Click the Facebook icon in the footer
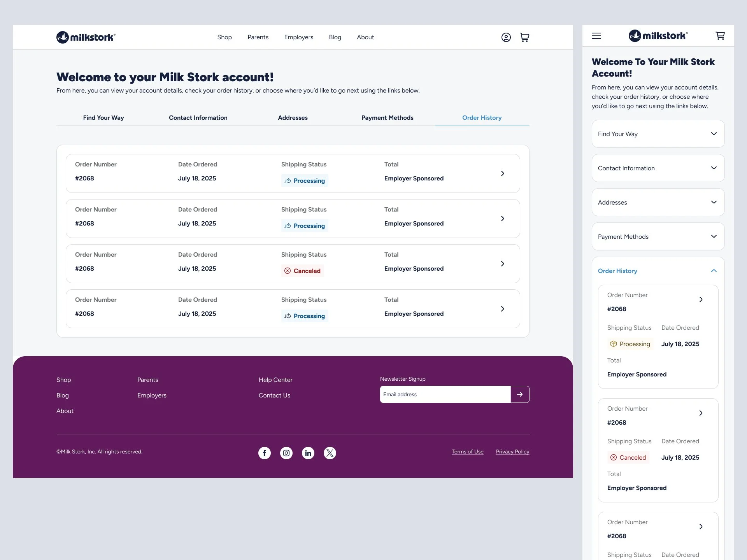Screen dimensions: 747x560 pos(264,453)
